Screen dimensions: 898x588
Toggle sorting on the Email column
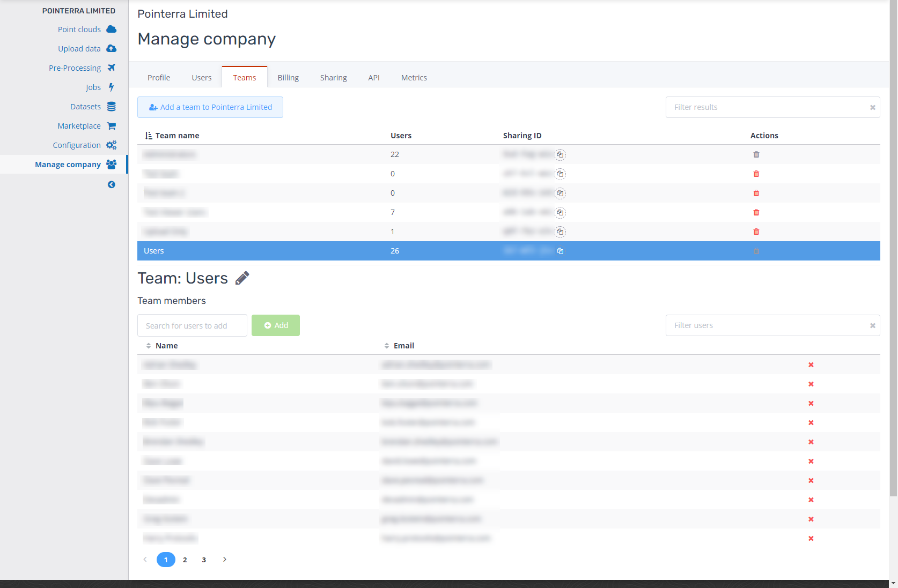(387, 345)
